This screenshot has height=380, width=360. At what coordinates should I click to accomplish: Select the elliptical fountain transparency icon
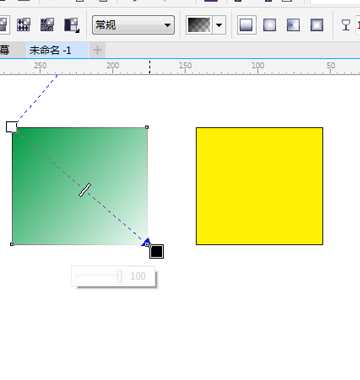tap(269, 25)
